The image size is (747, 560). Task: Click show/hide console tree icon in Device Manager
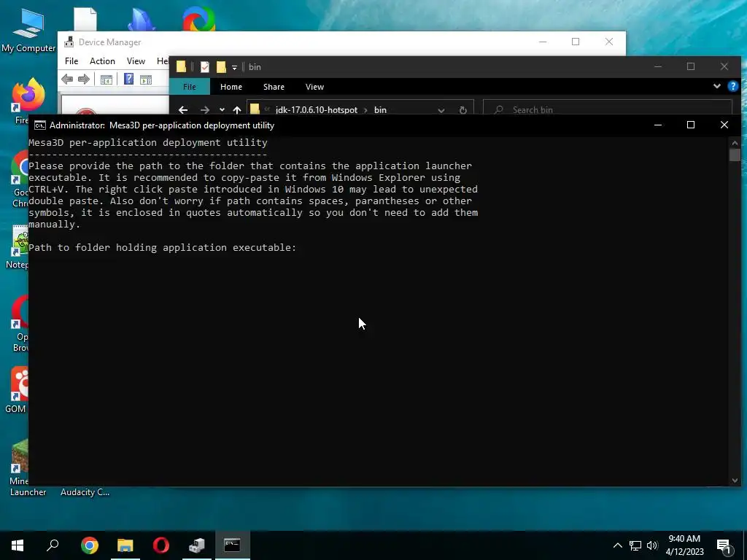click(x=107, y=79)
